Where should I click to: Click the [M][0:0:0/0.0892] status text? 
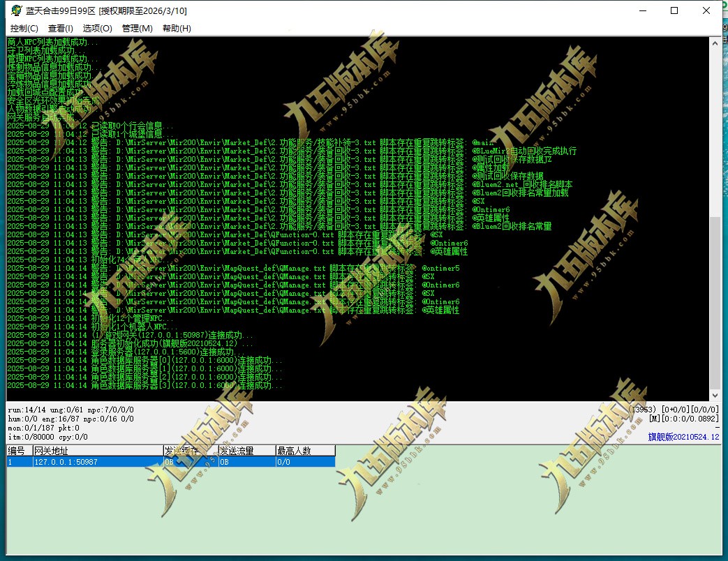(684, 419)
